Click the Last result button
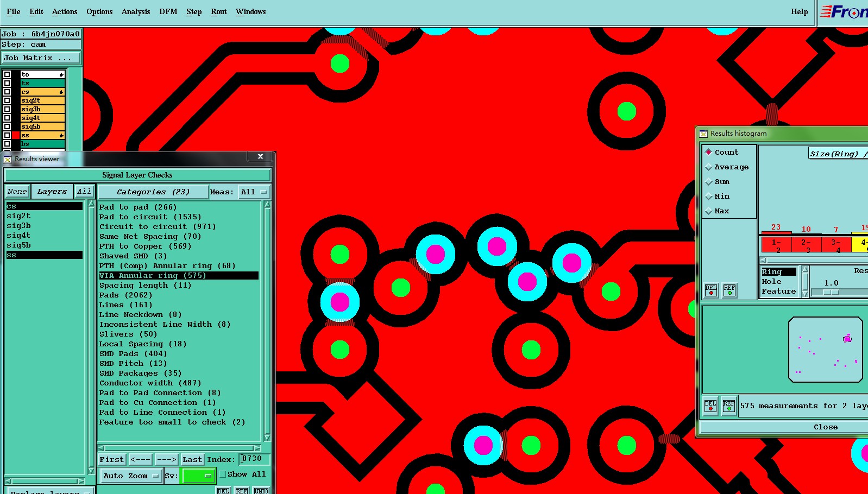This screenshot has height=494, width=868. point(192,460)
